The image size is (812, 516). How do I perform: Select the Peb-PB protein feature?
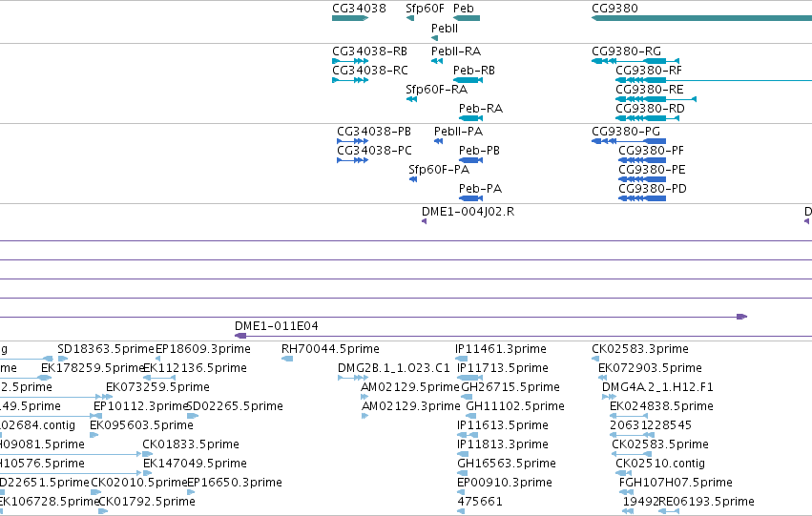(470, 160)
